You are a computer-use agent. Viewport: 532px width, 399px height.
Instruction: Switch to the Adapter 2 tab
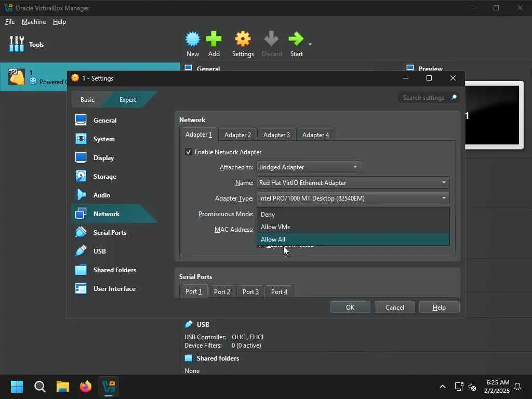tap(237, 135)
